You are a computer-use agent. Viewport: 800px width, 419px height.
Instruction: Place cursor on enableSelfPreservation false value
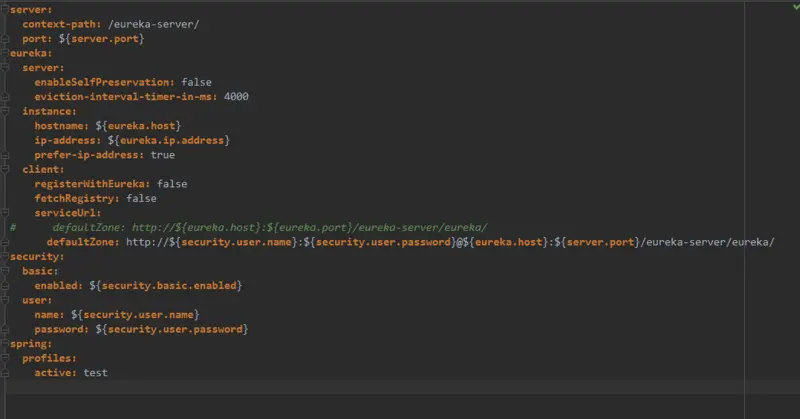(x=196, y=82)
